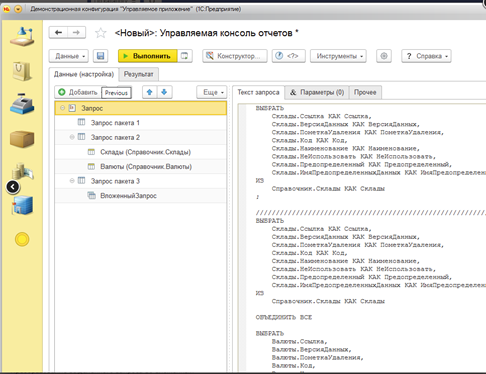This screenshot has width=486, height=374.
Task: Click the shopping bag icon in sidebar
Action: tap(22, 71)
